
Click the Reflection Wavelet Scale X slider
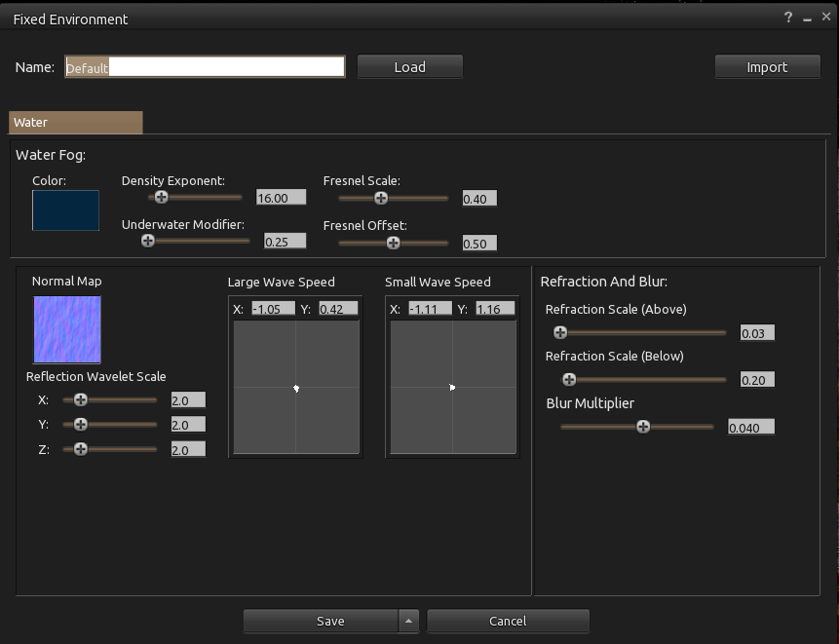(80, 399)
